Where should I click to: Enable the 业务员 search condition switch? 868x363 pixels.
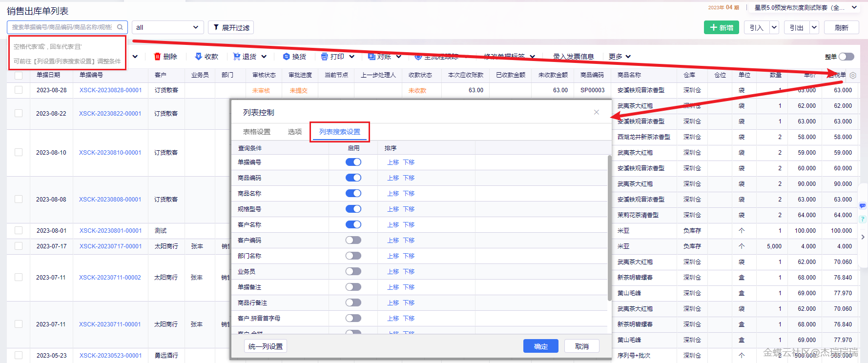(x=353, y=271)
